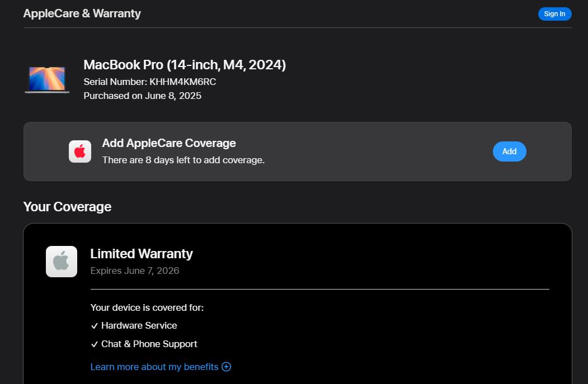Click the Expires June 7, 2026 text

click(x=135, y=271)
